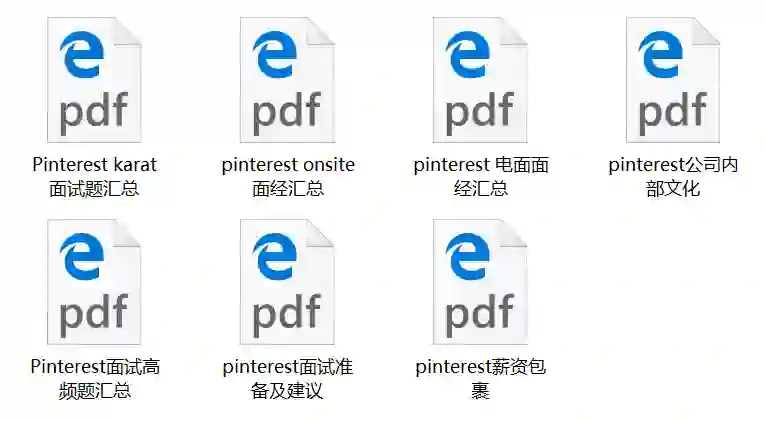The height and width of the screenshot is (421, 766).
Task: Click the filename label pinterest薪资包裹
Action: (x=480, y=379)
